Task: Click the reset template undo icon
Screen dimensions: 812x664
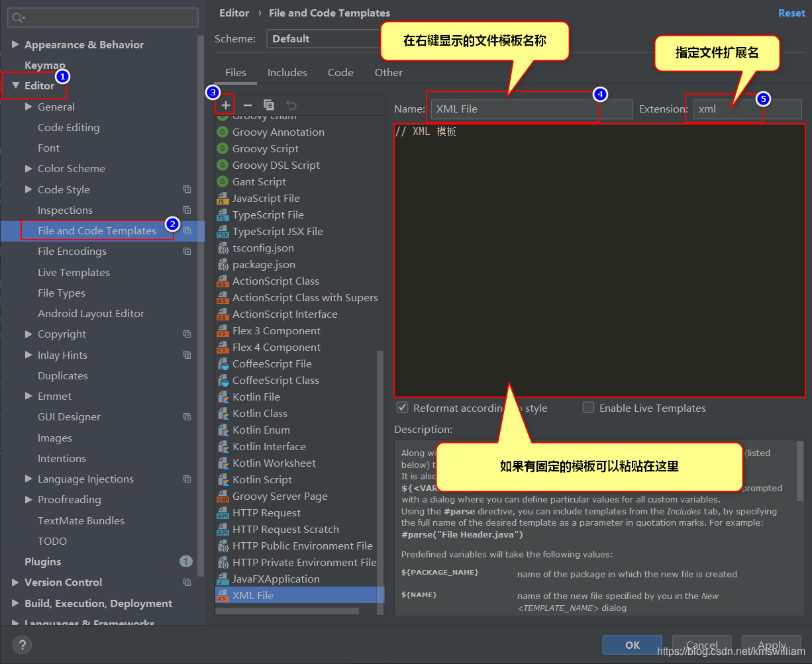Action: click(x=291, y=105)
